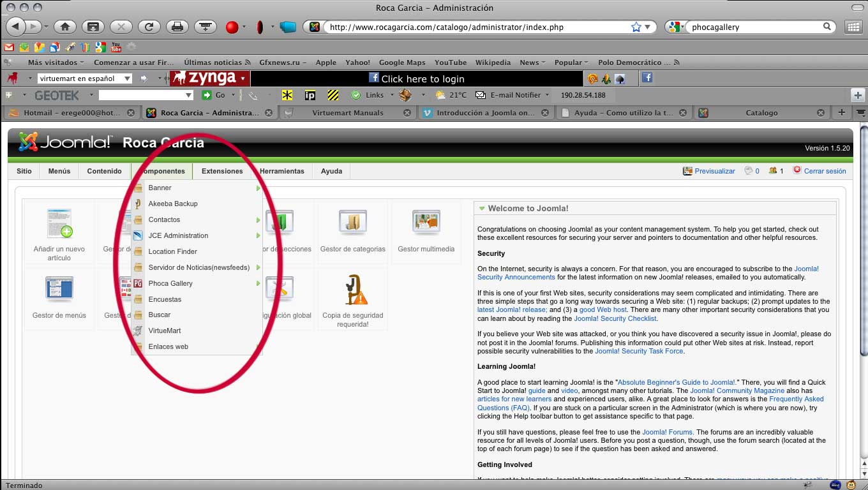Click the YouTube shortcut icon in icon row
The height and width of the screenshot is (490, 868).
[116, 47]
